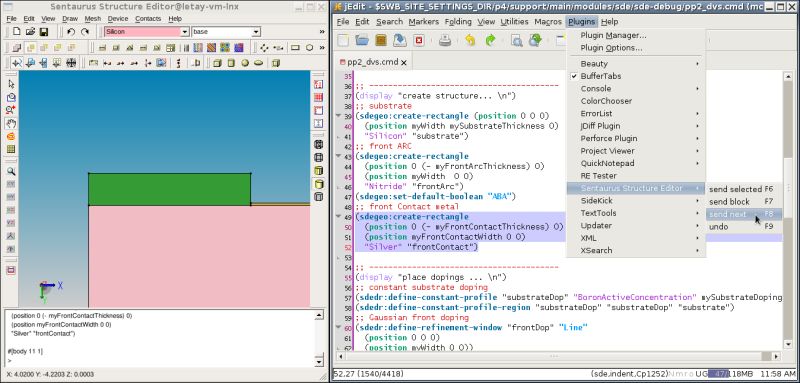This screenshot has width=800, height=383.
Task: Click the selected yellow shaded cylinder view icon
Action: tap(318, 184)
